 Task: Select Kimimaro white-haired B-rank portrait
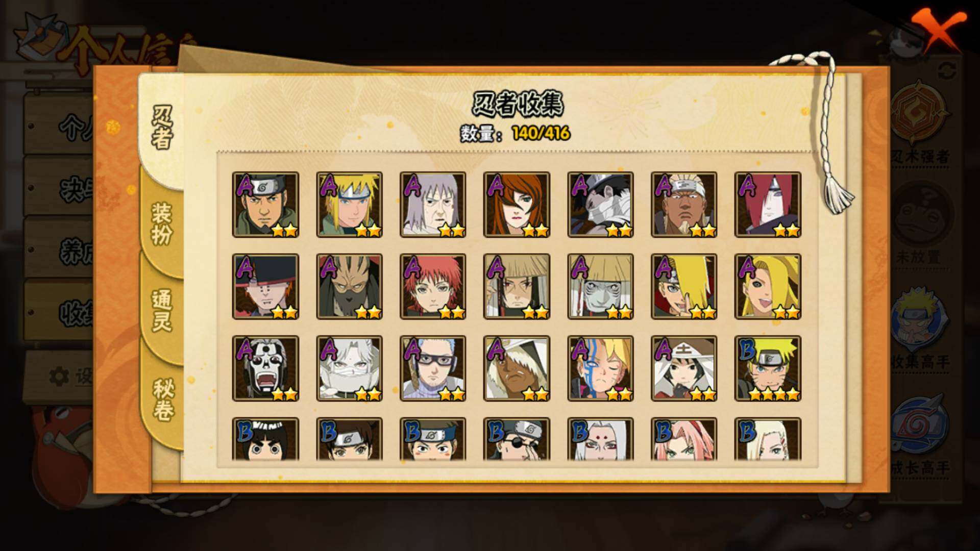coord(600,439)
